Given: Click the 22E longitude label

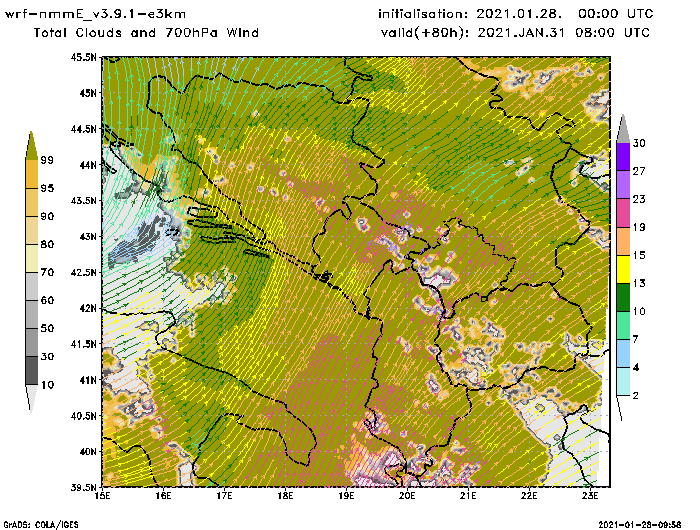Looking at the screenshot, I should pos(529,496).
